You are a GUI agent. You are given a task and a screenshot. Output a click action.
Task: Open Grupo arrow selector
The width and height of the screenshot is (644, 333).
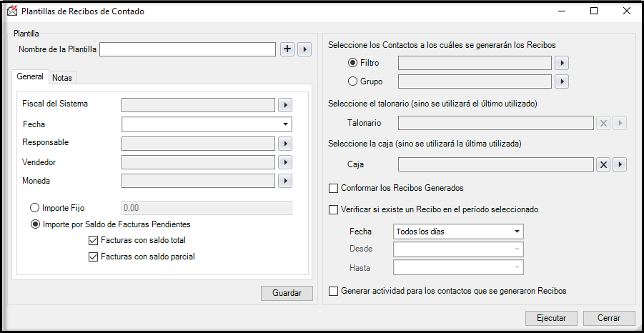(x=562, y=81)
